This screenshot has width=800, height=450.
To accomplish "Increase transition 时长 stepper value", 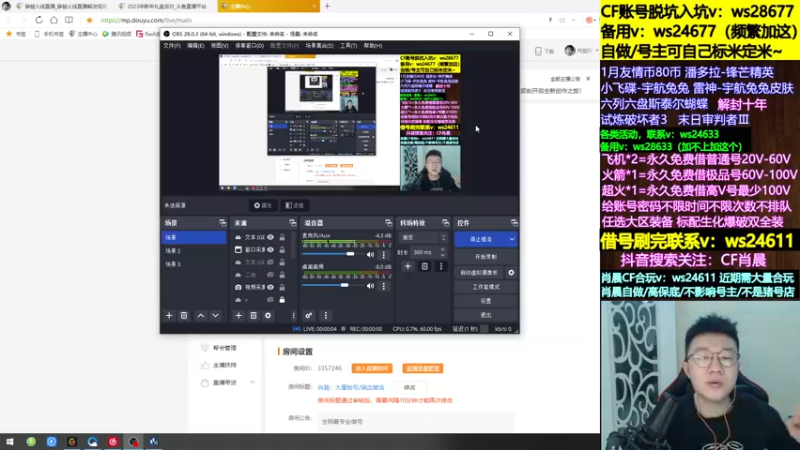I will pyautogui.click(x=442, y=250).
